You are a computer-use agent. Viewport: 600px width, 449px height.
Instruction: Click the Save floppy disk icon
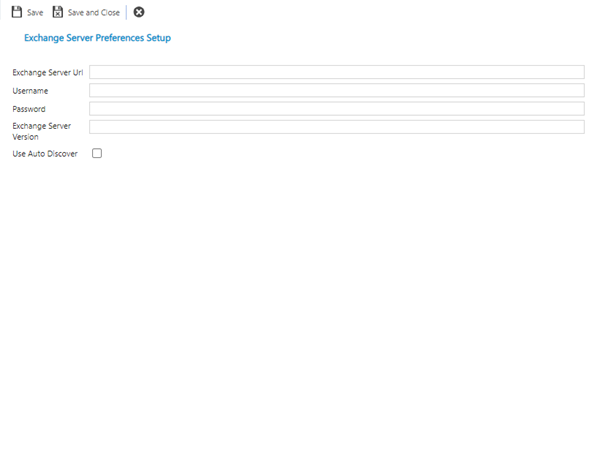[17, 12]
